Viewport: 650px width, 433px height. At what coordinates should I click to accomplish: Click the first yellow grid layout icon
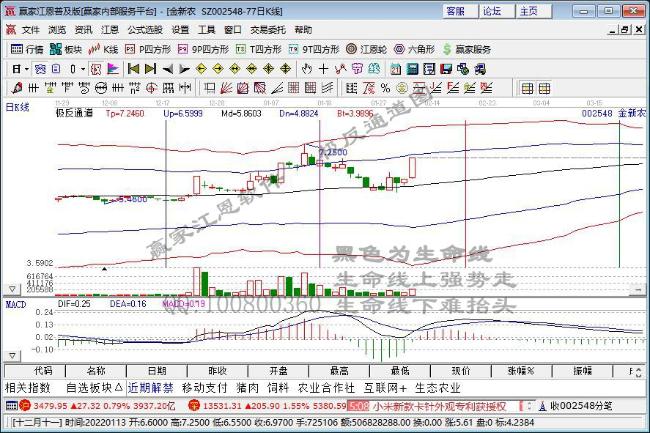527,88
